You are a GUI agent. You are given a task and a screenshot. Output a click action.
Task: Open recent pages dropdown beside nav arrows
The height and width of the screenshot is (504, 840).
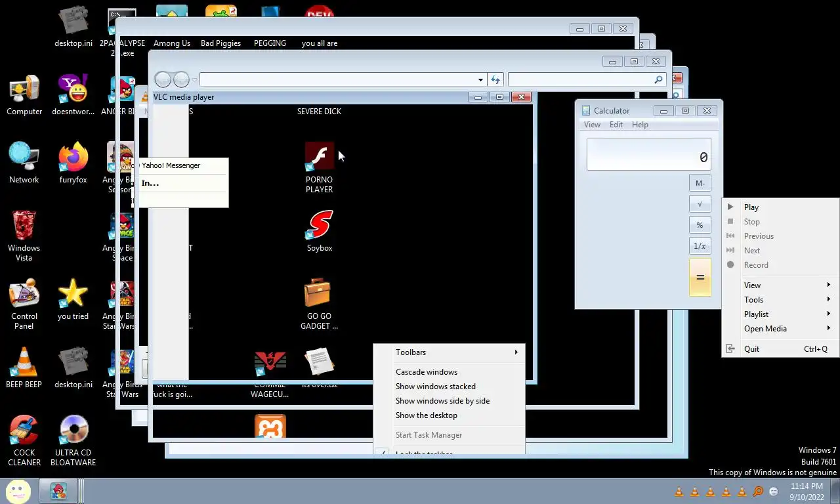tap(194, 80)
